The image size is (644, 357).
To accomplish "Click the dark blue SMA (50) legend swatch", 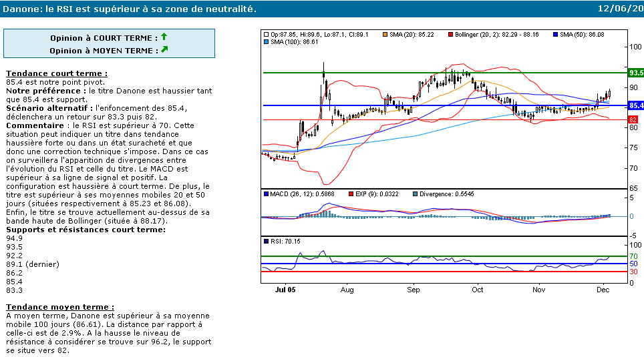I will pyautogui.click(x=556, y=35).
